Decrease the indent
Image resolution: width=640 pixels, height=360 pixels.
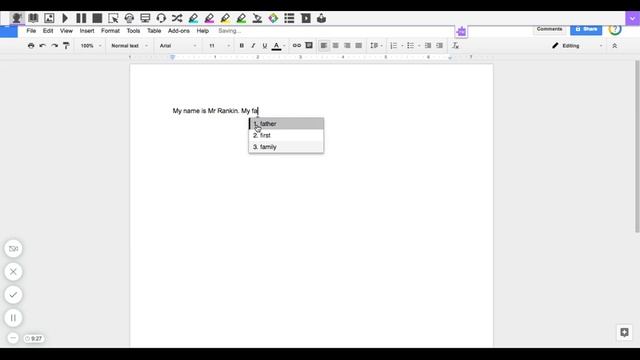(428, 46)
